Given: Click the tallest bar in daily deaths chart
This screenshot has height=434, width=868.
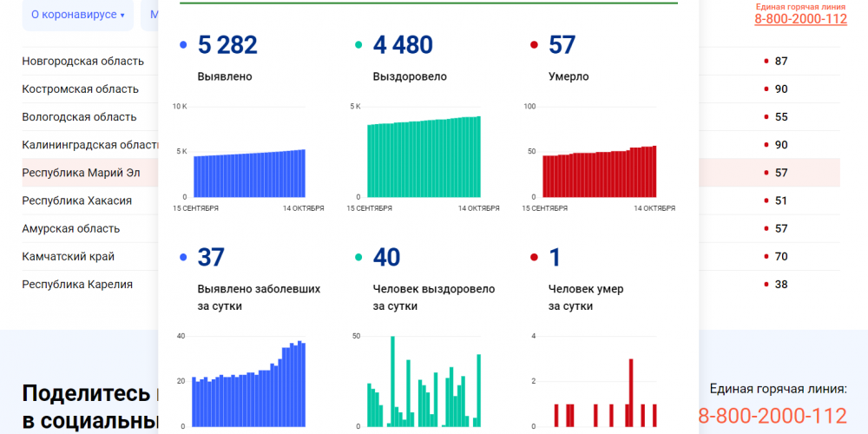Looking at the screenshot, I should pos(631,392).
